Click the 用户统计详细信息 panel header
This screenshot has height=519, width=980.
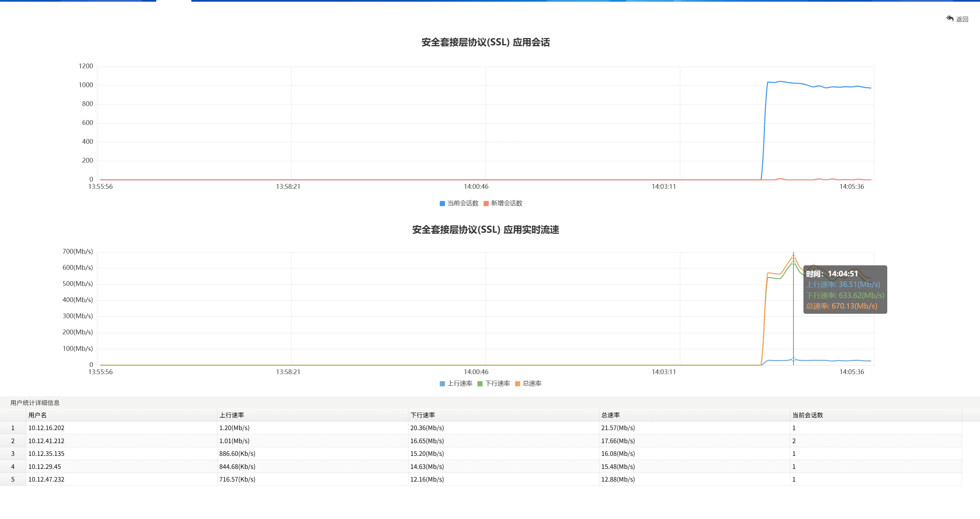[x=35, y=403]
